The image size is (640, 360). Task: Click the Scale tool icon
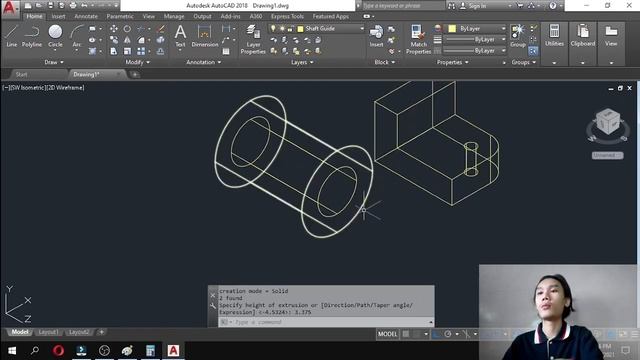point(127,51)
